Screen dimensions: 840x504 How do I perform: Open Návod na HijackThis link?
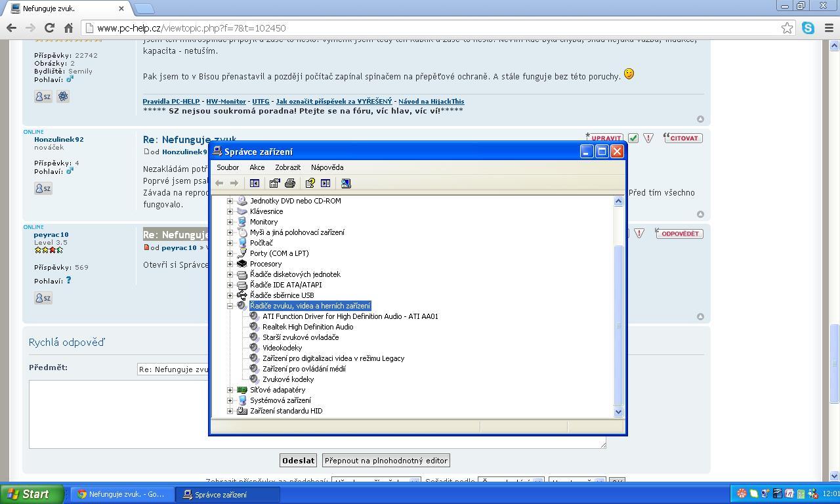tap(431, 101)
